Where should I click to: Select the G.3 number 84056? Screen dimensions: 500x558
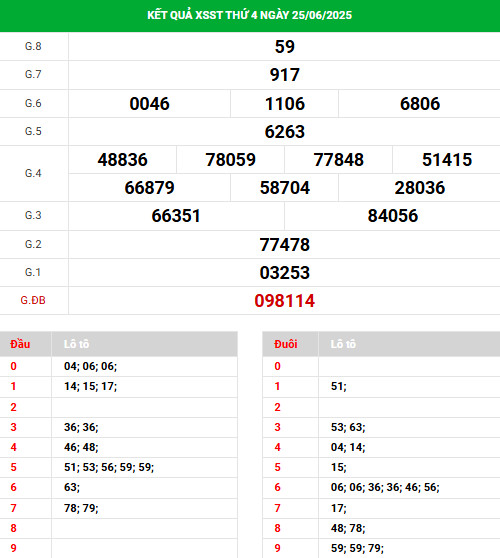pyautogui.click(x=393, y=216)
